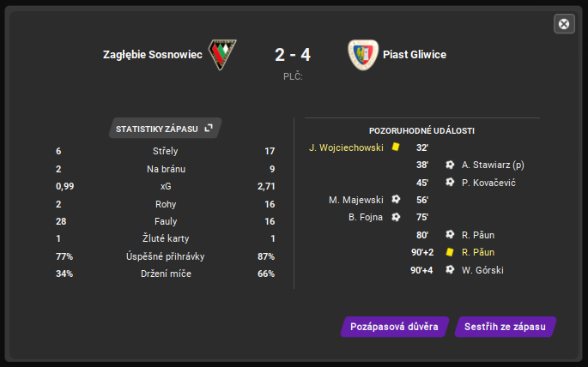
Task: Open the Pozápasová důvěra view
Action: [394, 327]
